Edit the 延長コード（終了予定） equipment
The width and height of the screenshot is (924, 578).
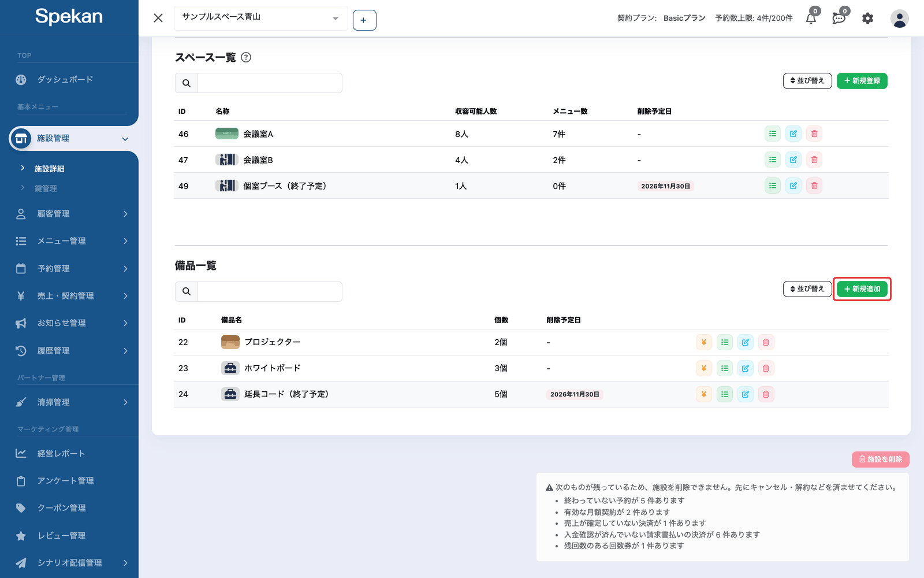pos(746,394)
